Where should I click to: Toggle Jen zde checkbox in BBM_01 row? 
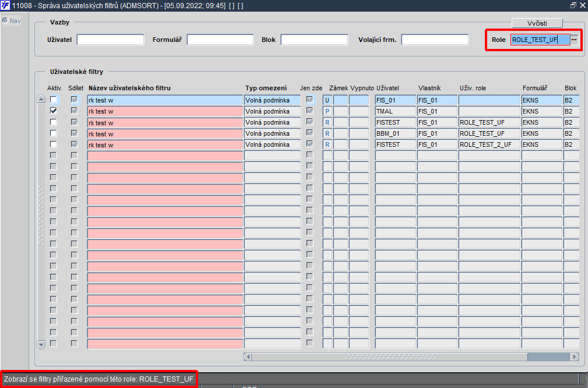[x=310, y=133]
